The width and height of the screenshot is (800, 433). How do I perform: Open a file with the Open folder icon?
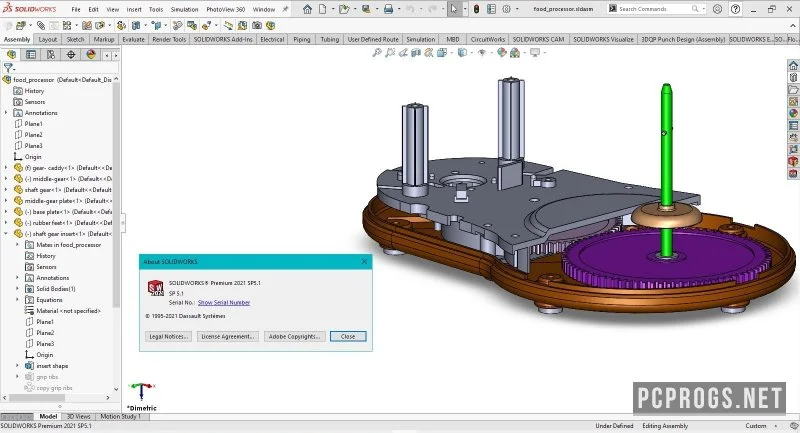[x=344, y=9]
